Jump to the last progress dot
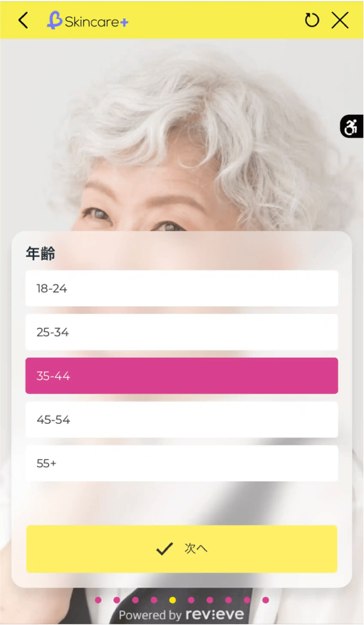Image resolution: width=364 pixels, height=625 pixels. [266, 600]
